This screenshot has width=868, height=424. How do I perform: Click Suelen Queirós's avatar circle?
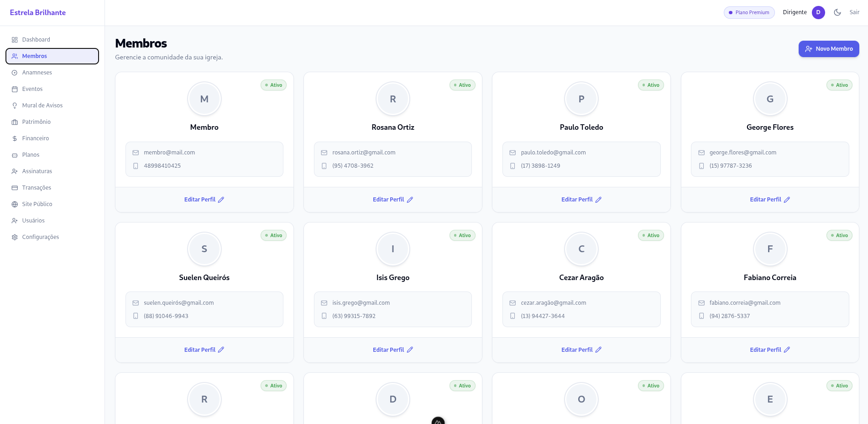204,249
